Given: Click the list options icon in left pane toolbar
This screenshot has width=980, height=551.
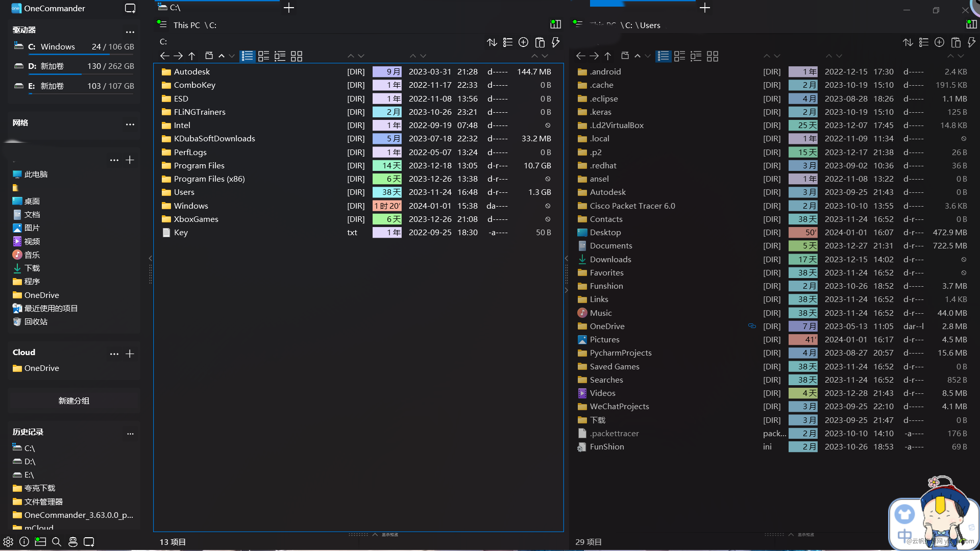Looking at the screenshot, I should point(508,42).
